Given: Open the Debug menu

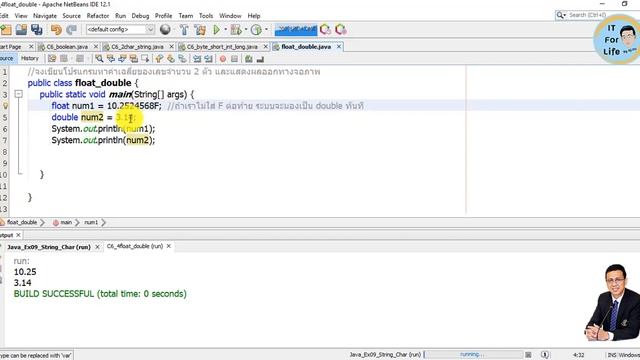Looking at the screenshot, I should (140, 16).
